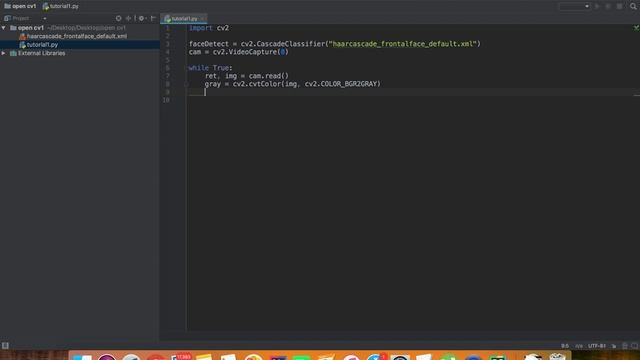Image resolution: width=640 pixels, height=360 pixels.
Task: Click the fold marker beside the while loop
Action: click(x=186, y=68)
